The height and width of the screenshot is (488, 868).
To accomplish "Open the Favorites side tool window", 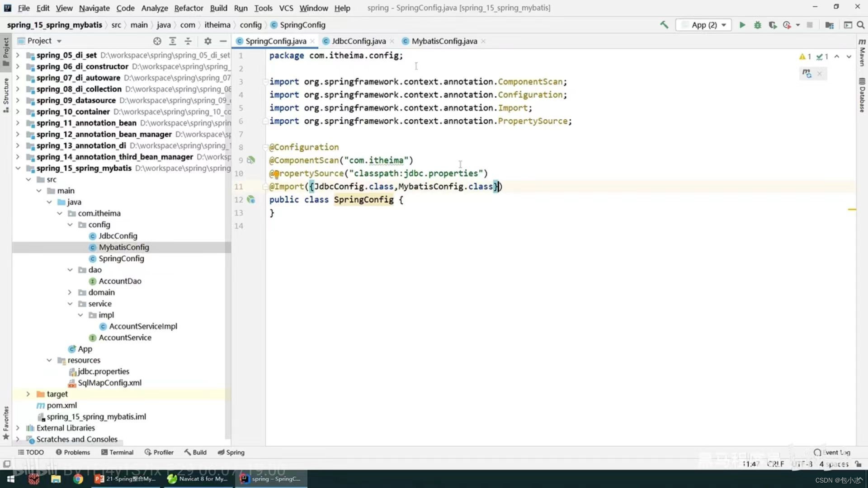I will [6, 423].
